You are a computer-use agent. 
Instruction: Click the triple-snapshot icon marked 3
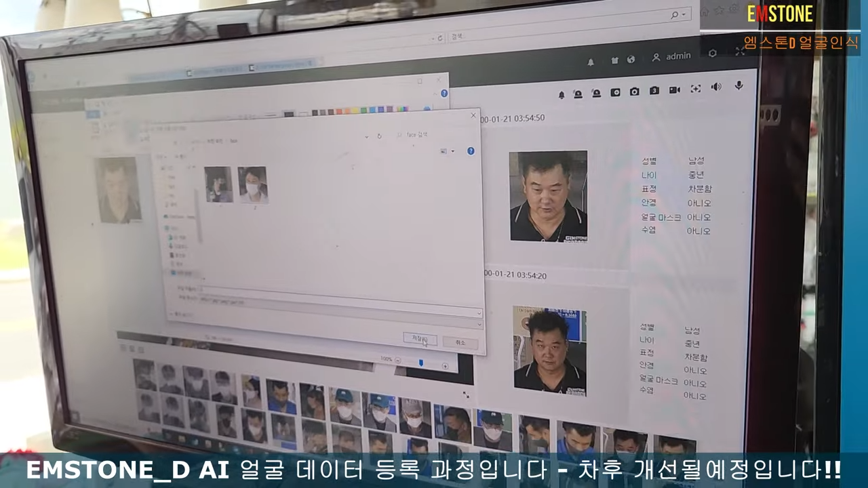[654, 91]
